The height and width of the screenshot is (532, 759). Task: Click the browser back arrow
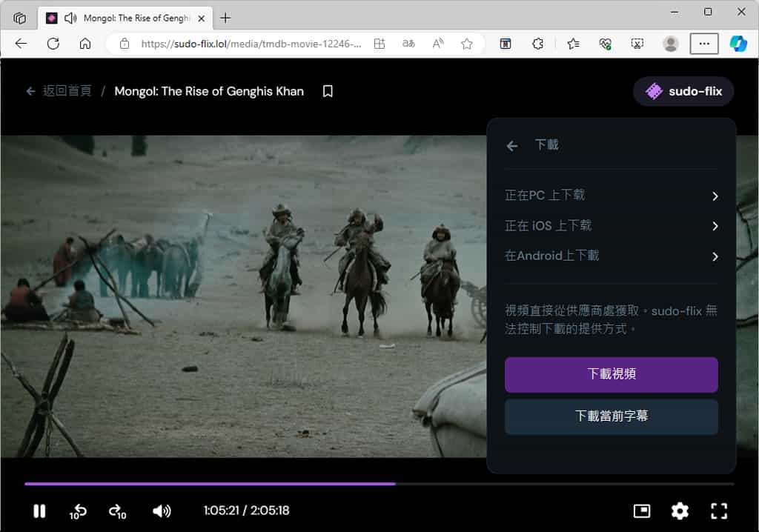21,44
